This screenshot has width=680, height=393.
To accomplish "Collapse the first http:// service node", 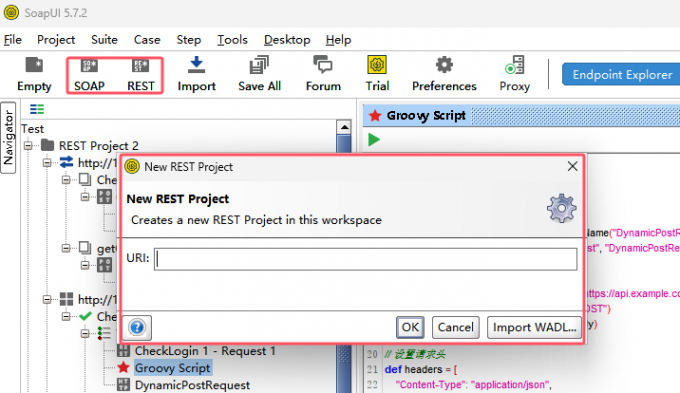I will pyautogui.click(x=47, y=163).
